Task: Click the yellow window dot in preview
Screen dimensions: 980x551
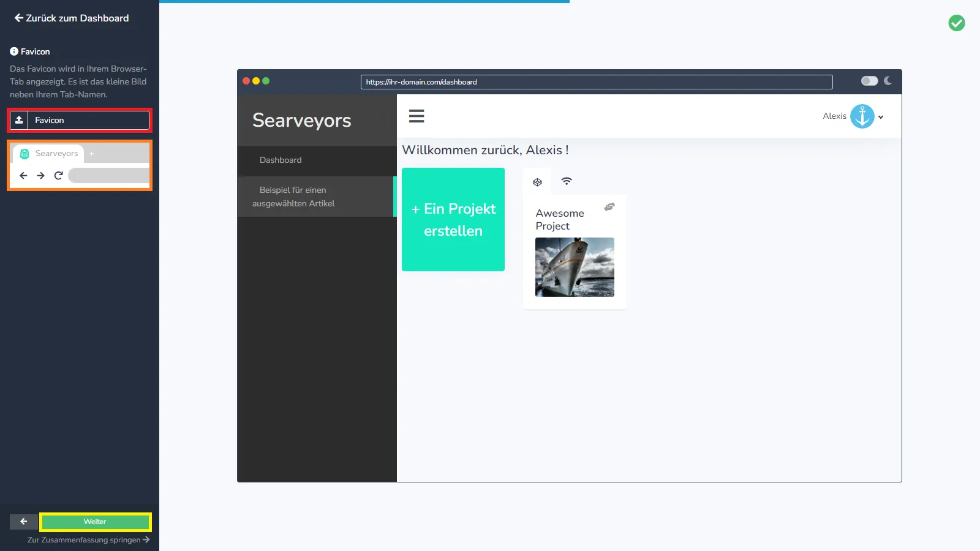Action: tap(256, 81)
